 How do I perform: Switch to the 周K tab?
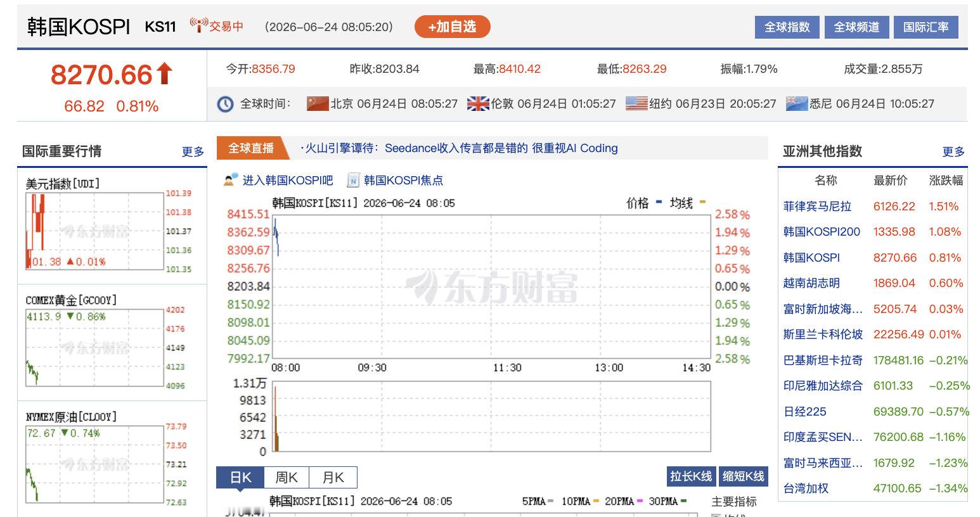pos(287,477)
